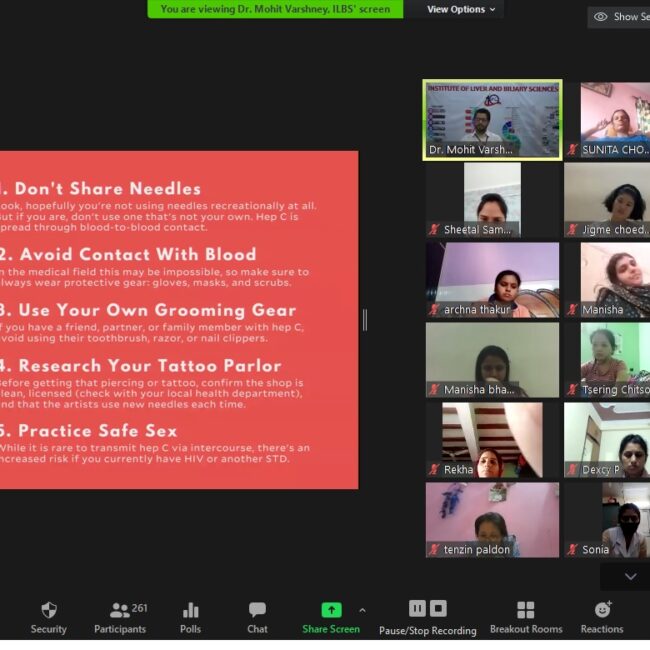Screen dimensions: 650x650
Task: Pause the recording with pause icon
Action: coord(417,608)
